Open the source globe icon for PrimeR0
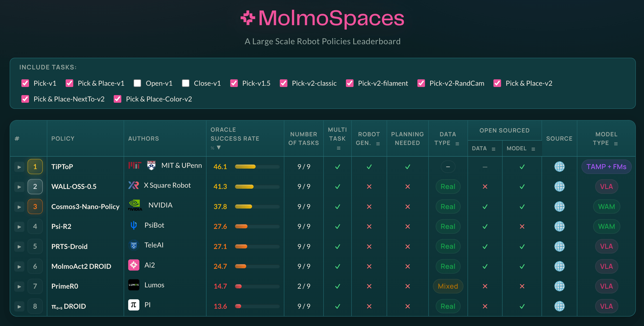The width and height of the screenshot is (644, 326). coord(559,286)
